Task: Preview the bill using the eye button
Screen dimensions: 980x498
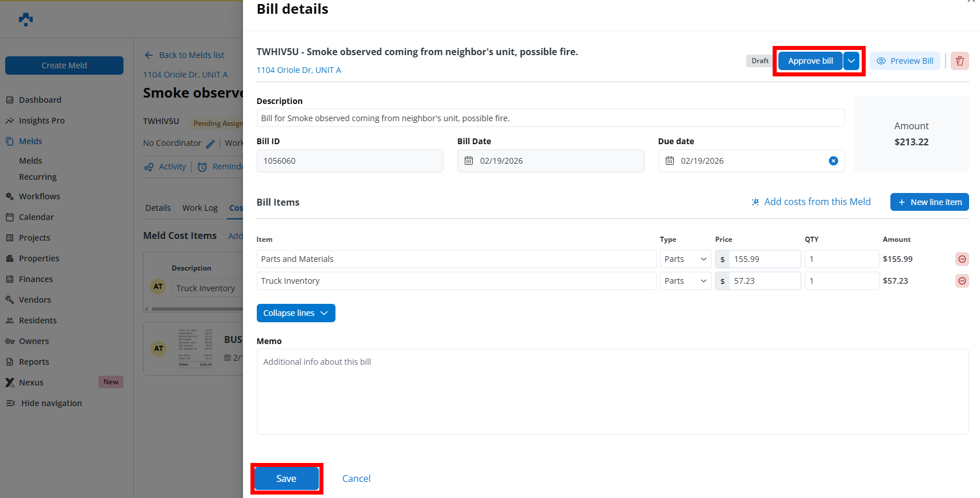Action: coord(905,61)
